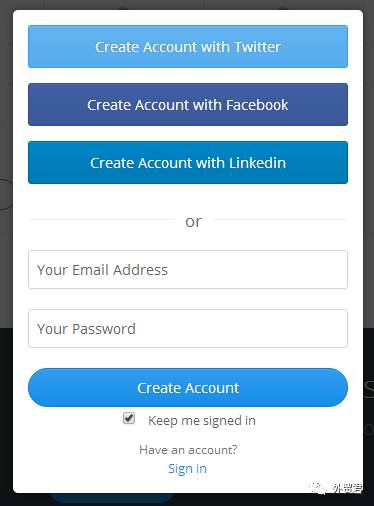Click the partially hidden dark button below modal

click(x=112, y=498)
